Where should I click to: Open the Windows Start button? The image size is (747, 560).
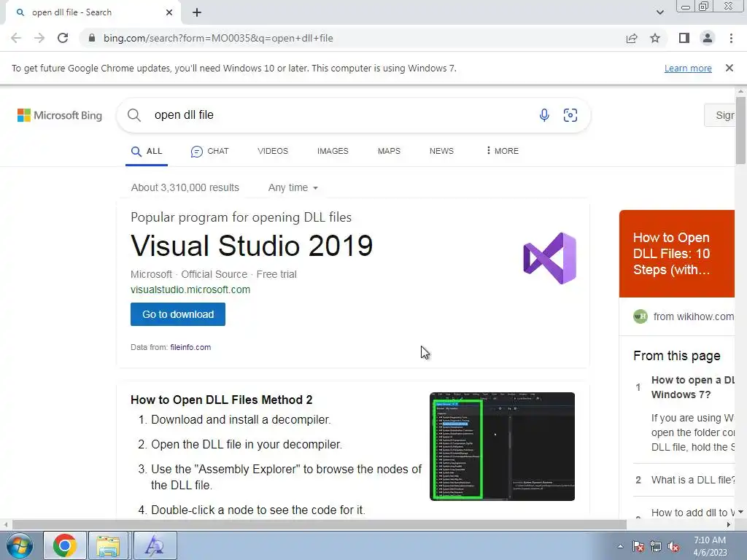tap(20, 545)
